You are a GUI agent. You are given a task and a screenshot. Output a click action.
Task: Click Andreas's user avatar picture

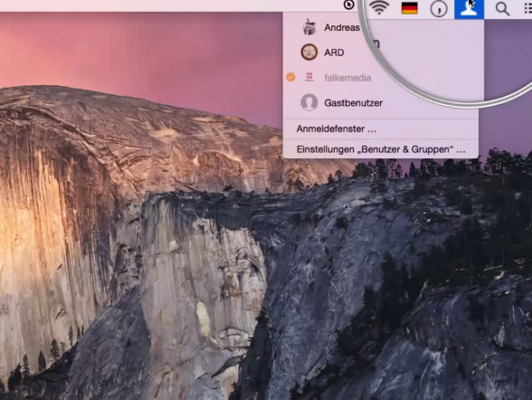(x=309, y=27)
